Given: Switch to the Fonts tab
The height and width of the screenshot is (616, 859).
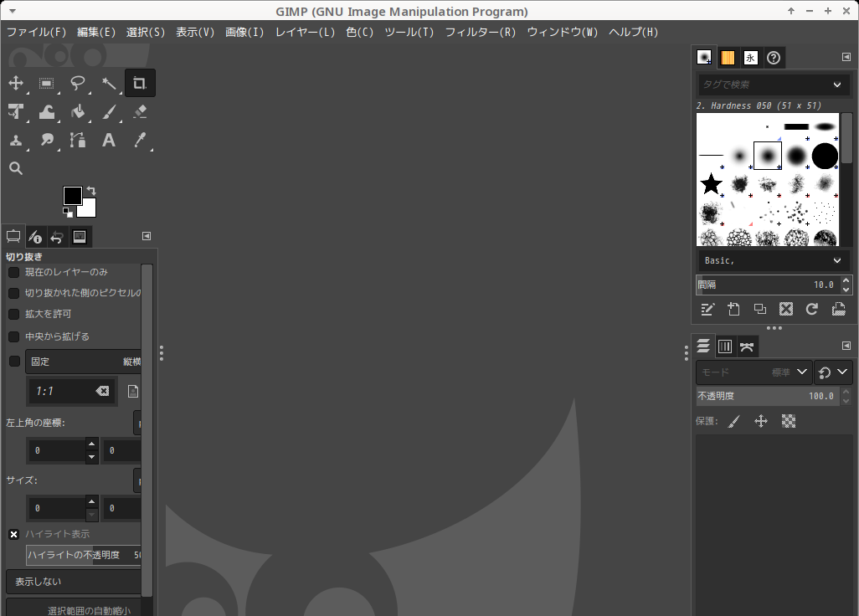Looking at the screenshot, I should coord(750,58).
